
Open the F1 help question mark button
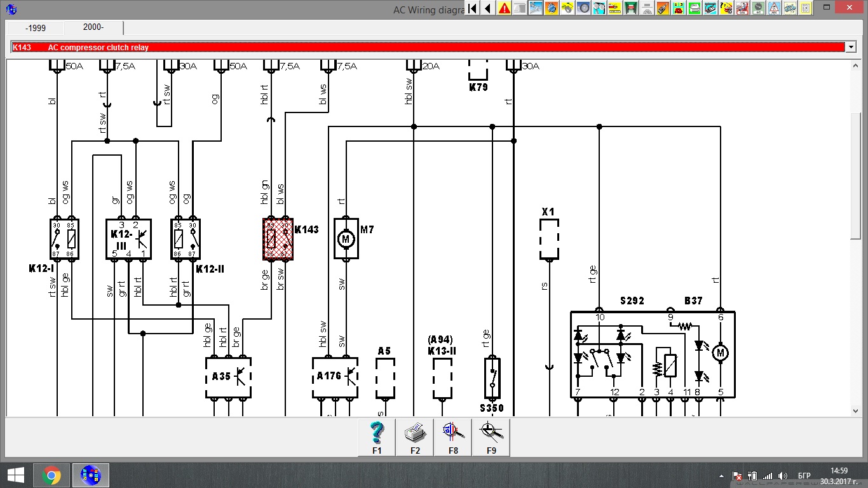pyautogui.click(x=377, y=437)
